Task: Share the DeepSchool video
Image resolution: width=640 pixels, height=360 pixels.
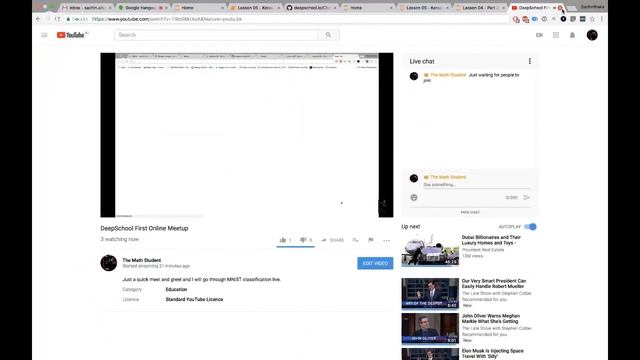Action: coord(333,240)
